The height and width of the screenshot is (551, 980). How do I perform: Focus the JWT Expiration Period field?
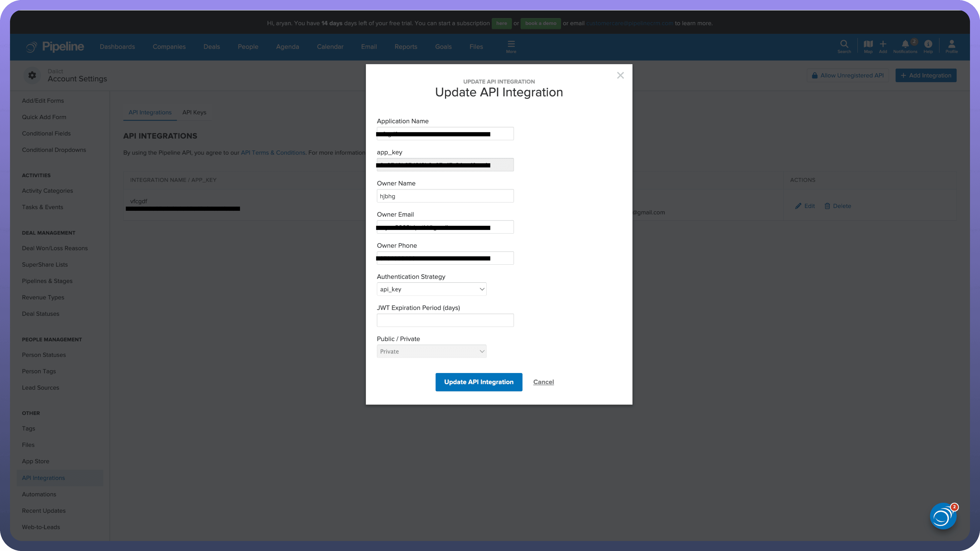pyautogui.click(x=445, y=320)
